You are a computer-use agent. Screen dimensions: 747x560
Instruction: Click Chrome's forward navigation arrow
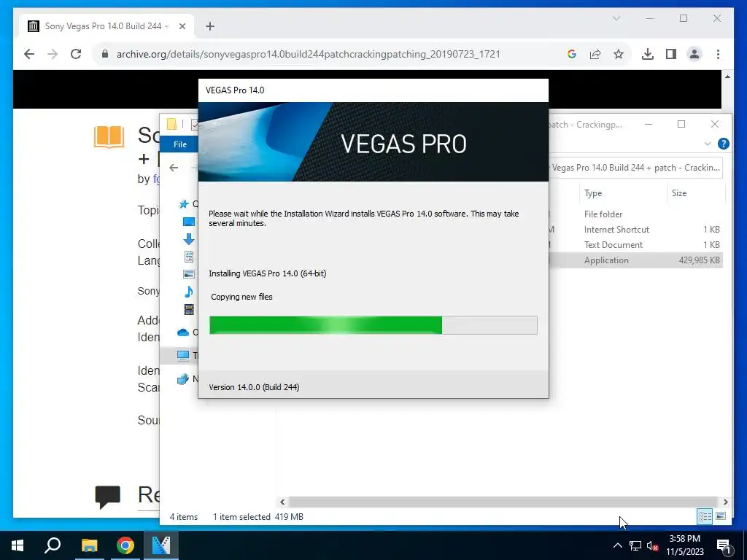click(x=53, y=54)
